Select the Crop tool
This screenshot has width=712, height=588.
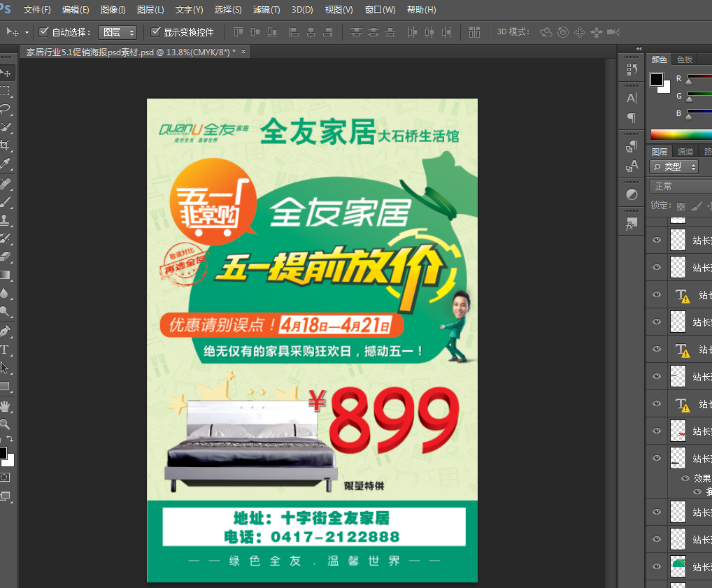point(5,145)
